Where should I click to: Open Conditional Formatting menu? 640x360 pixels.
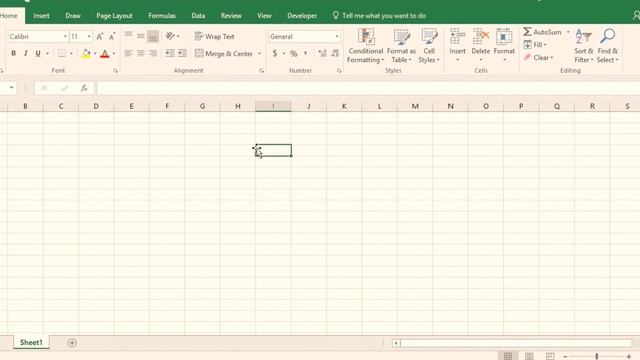coord(366,46)
